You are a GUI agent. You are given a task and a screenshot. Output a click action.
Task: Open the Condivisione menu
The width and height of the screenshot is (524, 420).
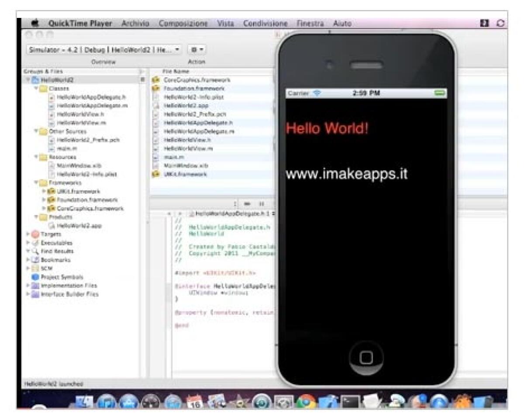pyautogui.click(x=265, y=24)
